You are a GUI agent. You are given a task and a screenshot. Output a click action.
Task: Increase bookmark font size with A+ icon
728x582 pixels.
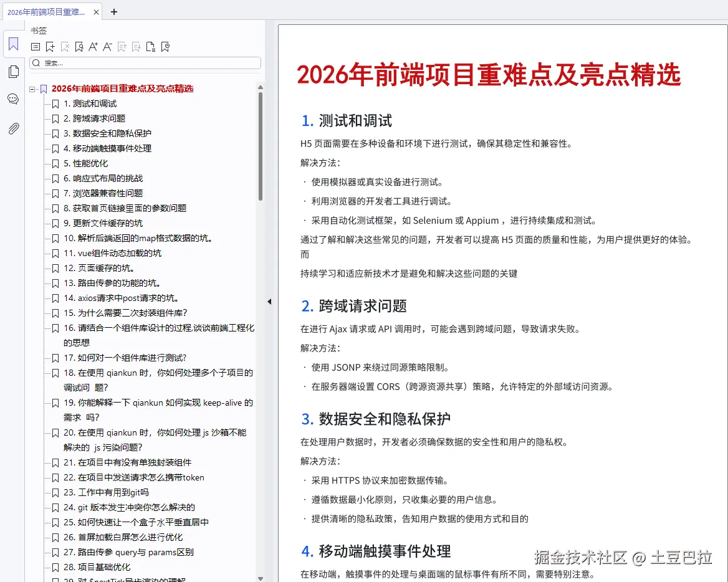click(93, 46)
